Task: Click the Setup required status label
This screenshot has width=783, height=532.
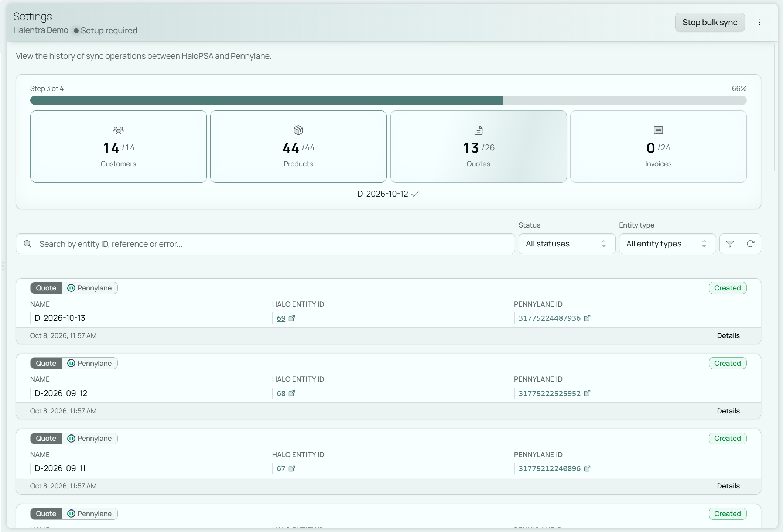Action: coord(105,30)
